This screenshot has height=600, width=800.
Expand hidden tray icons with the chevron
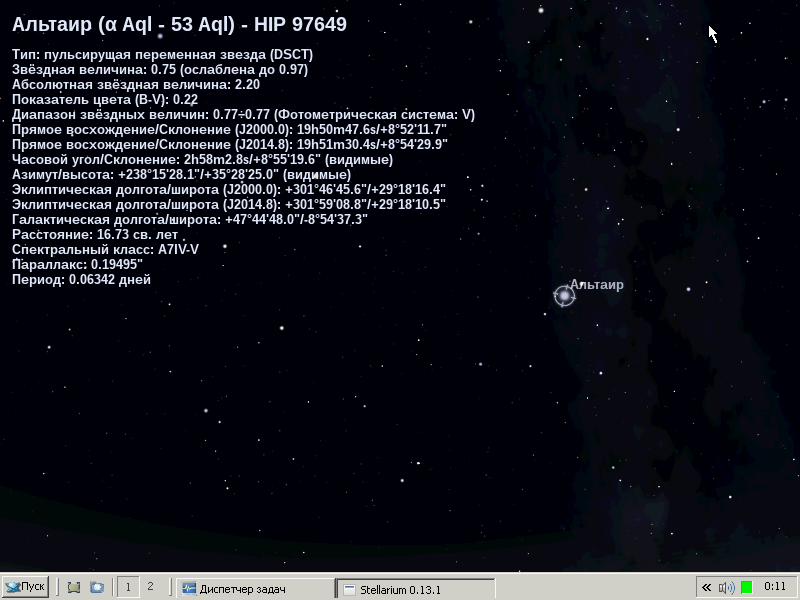706,588
